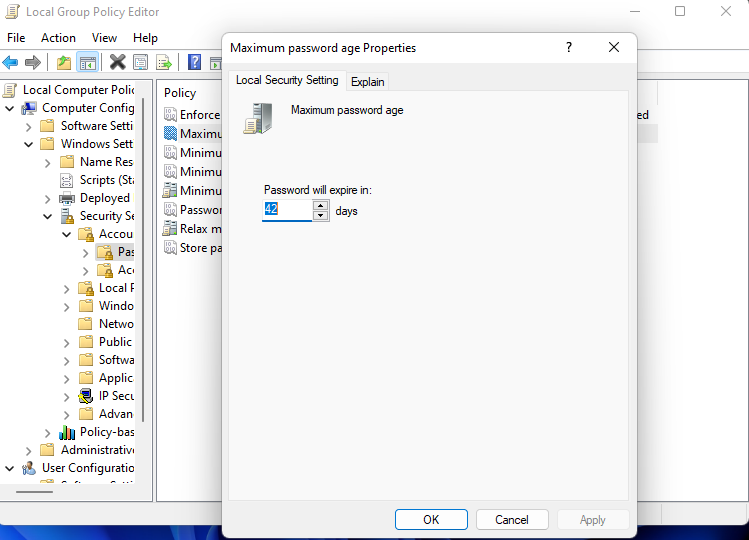Close the Maximum password age dialog
The width and height of the screenshot is (749, 540).
614,47
